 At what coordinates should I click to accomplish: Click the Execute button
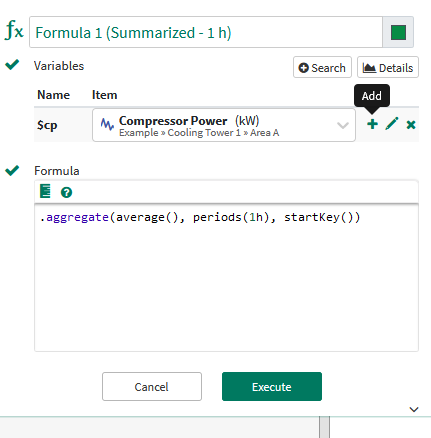(272, 387)
